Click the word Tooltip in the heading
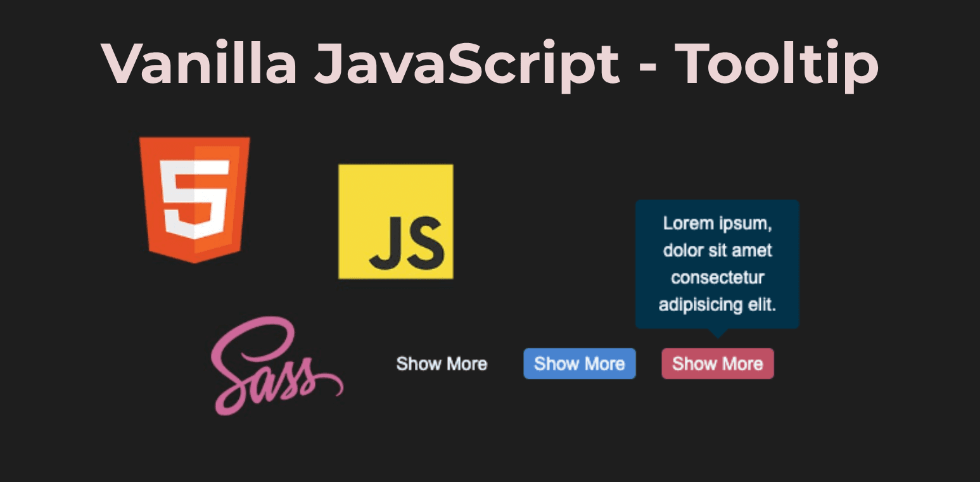Image resolution: width=980 pixels, height=482 pixels. pyautogui.click(x=776, y=62)
